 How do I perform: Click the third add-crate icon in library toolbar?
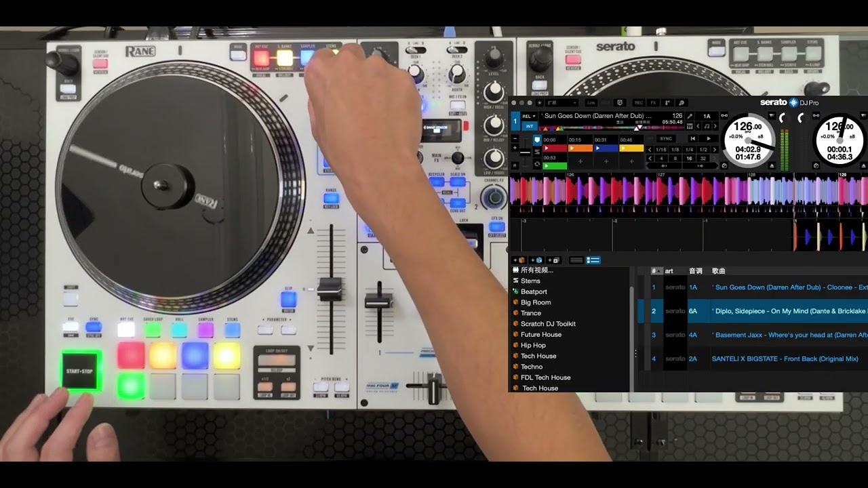(553, 260)
